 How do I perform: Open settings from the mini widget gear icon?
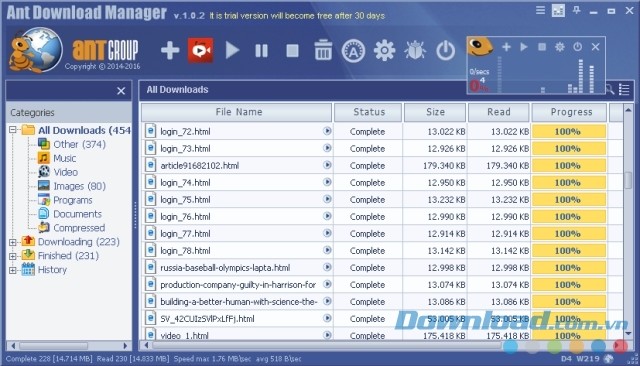[x=560, y=47]
